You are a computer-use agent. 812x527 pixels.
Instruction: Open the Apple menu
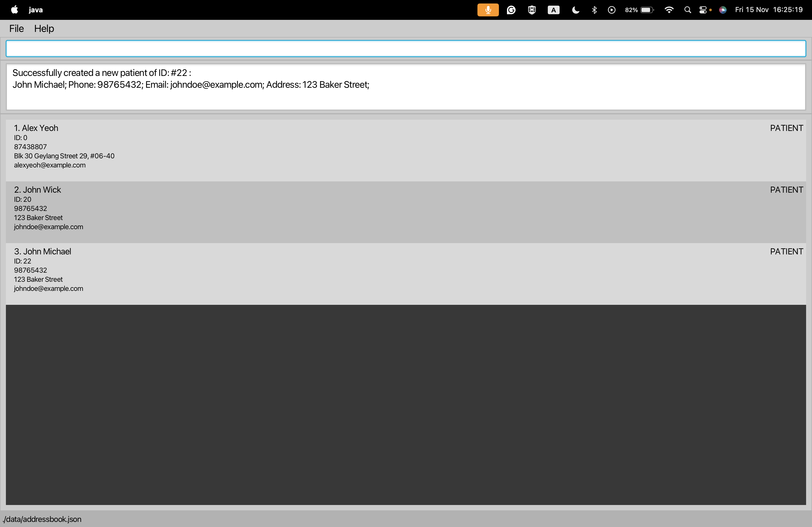pyautogui.click(x=14, y=10)
